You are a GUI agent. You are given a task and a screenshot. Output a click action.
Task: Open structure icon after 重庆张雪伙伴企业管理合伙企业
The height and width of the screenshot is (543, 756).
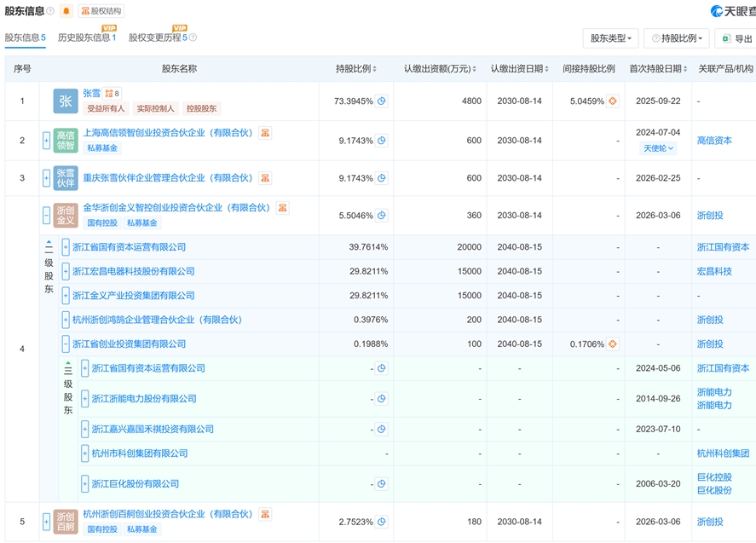coord(265,178)
